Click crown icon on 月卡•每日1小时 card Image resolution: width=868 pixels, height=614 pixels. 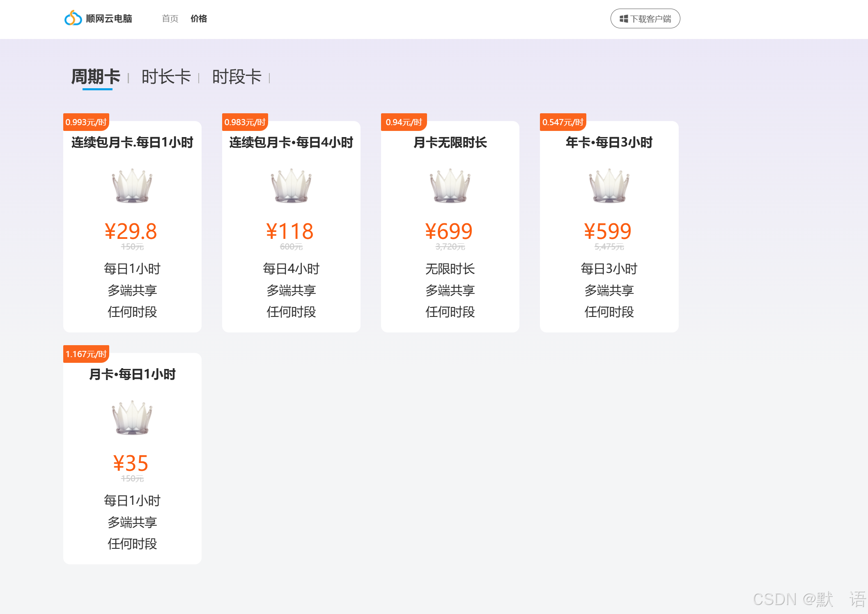(x=132, y=417)
